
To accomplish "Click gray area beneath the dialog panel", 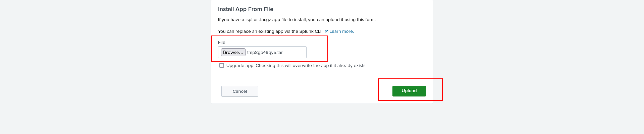I will point(322,119).
